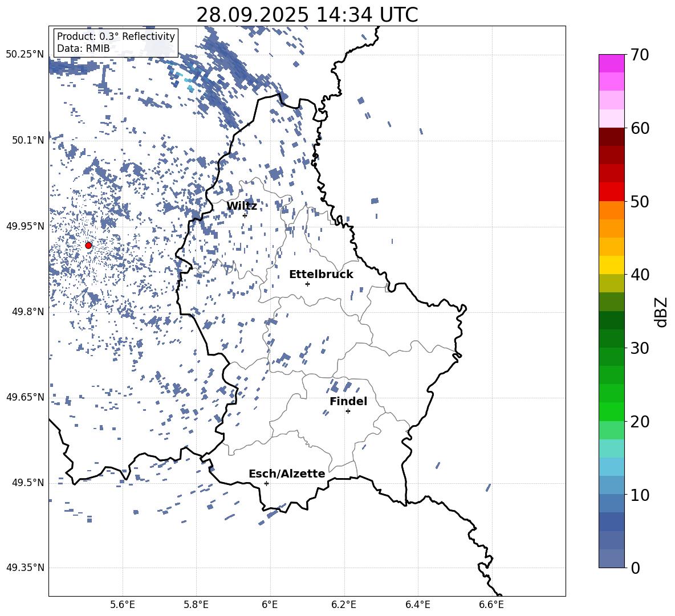This screenshot has height=616, width=675.
Task: Click the colorbar tick label 10
Action: pos(640,495)
